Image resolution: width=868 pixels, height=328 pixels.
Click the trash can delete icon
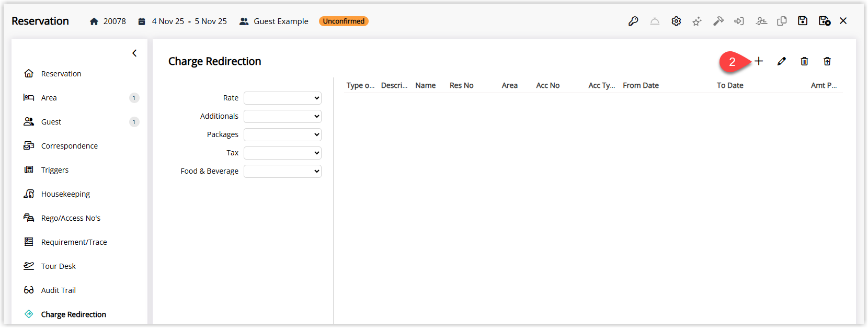[x=804, y=61]
